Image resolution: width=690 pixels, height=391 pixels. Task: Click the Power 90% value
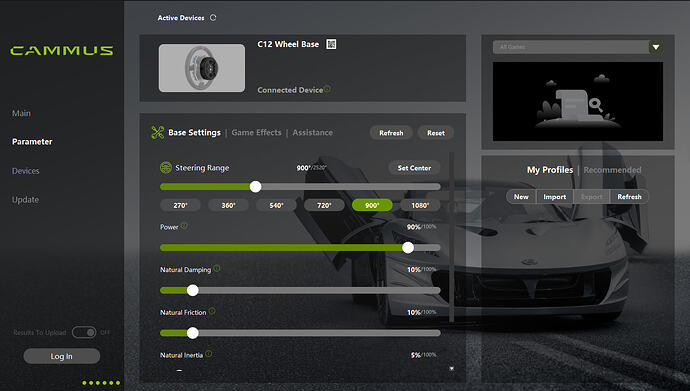point(413,227)
